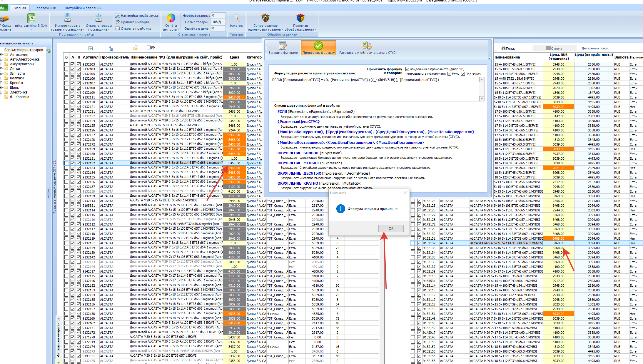Expand the Автохимия tree node

pos(1,55)
